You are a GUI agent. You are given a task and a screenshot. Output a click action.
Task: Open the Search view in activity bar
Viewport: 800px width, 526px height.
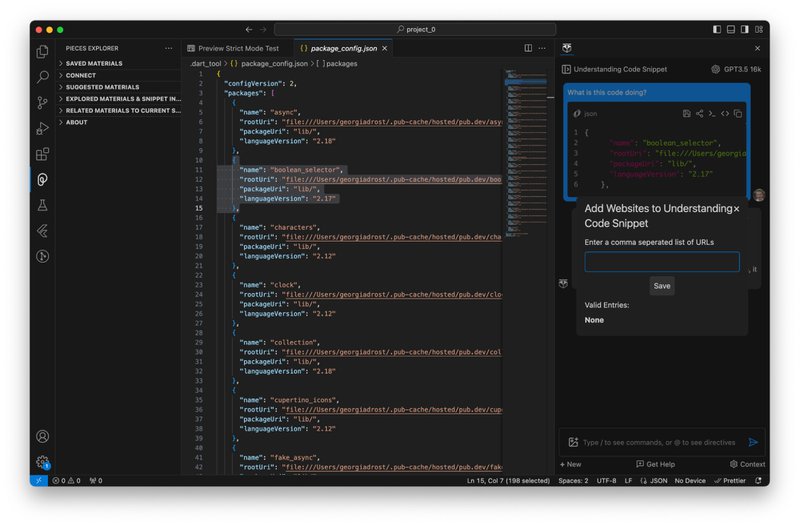click(x=43, y=77)
